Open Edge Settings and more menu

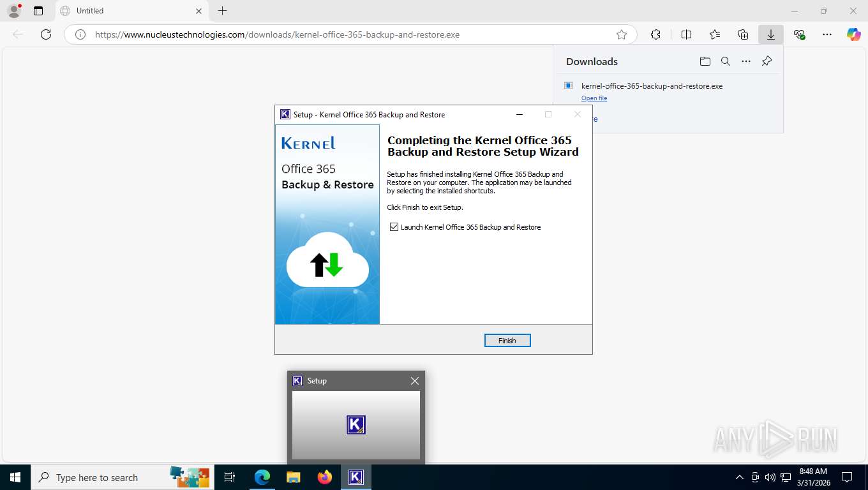pyautogui.click(x=827, y=34)
